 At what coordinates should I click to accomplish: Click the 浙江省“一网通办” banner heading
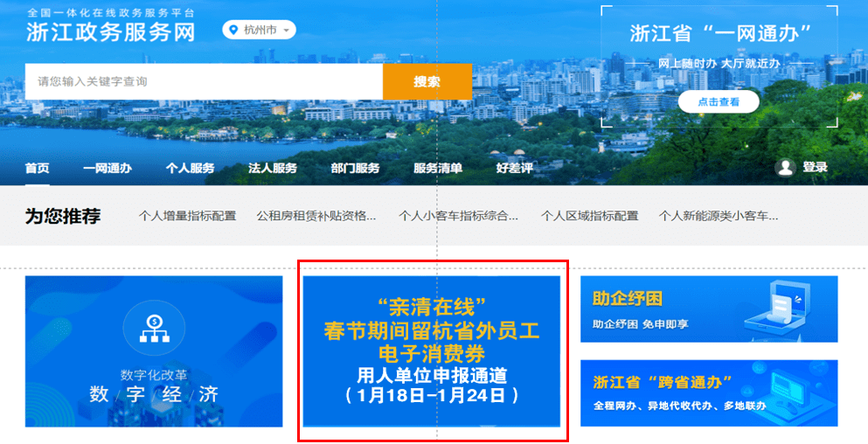point(720,34)
